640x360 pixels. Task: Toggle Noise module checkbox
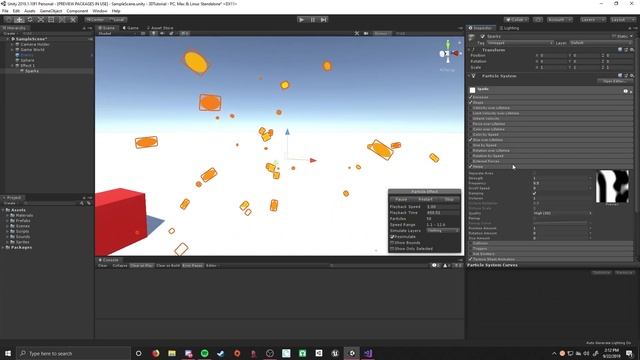pos(471,167)
